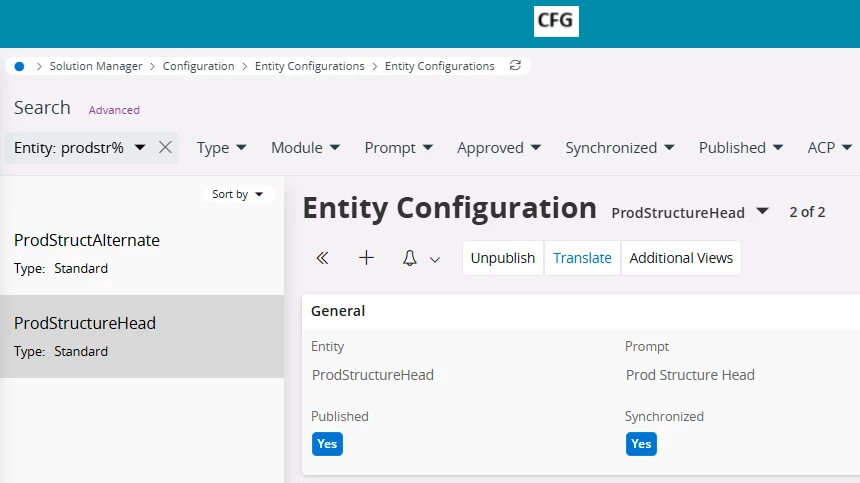Image resolution: width=860 pixels, height=483 pixels.
Task: Add a new record with plus icon
Action: coord(366,258)
